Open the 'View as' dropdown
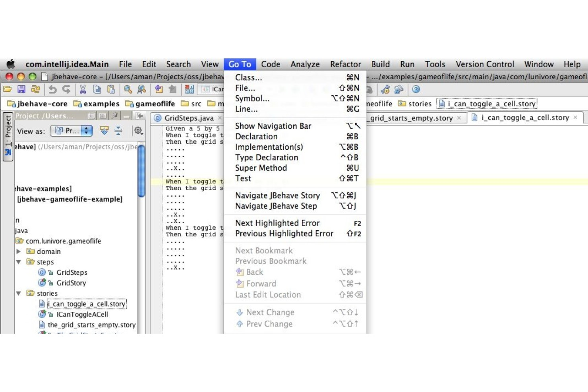The width and height of the screenshot is (588, 392). click(x=71, y=130)
